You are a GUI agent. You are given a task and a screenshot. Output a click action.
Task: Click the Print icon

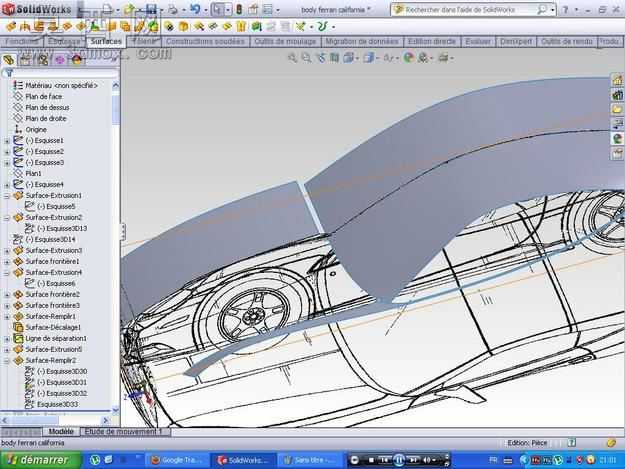(x=173, y=9)
